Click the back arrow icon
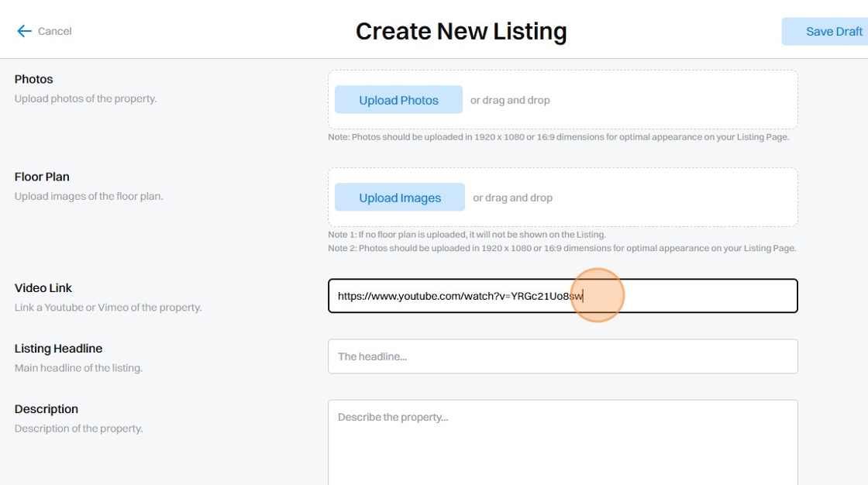 (24, 31)
